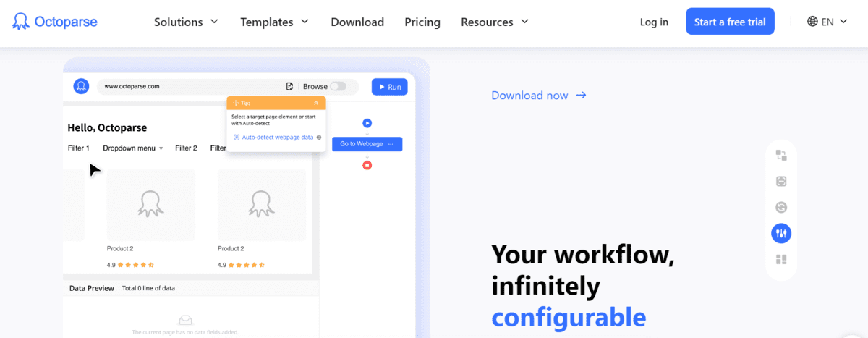Viewport: 868px width, 338px height.
Task: Click the Hello, Octoparse heading
Action: point(107,127)
